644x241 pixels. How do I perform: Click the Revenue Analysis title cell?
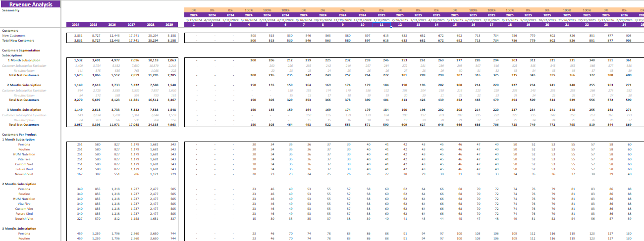coord(30,4)
